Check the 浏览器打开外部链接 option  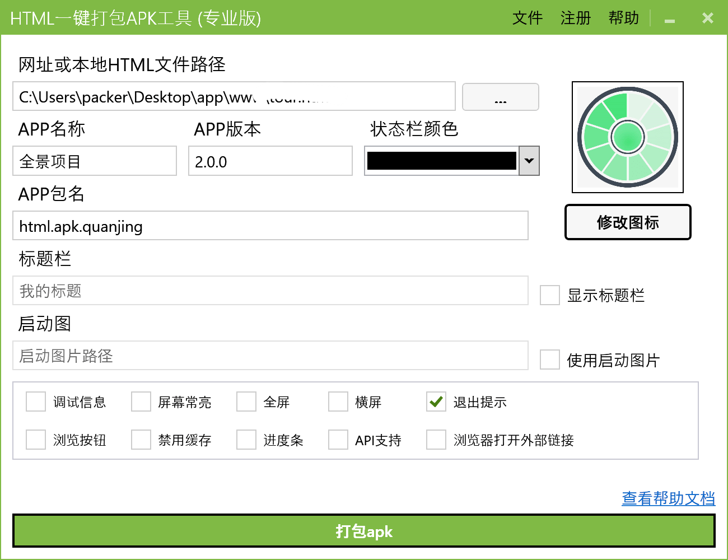click(436, 440)
